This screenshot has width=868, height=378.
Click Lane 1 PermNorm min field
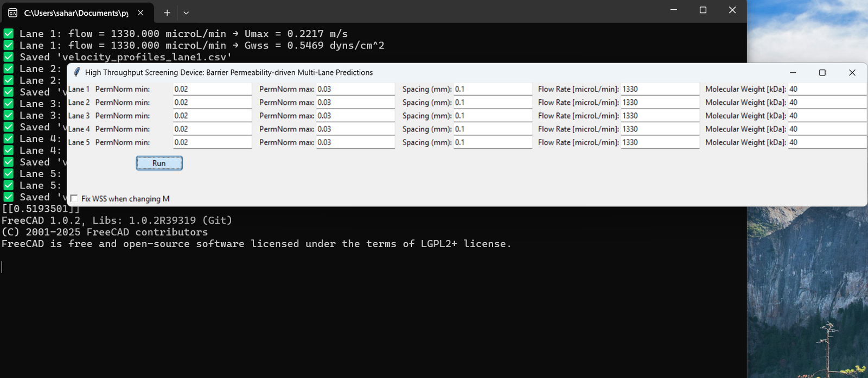212,89
